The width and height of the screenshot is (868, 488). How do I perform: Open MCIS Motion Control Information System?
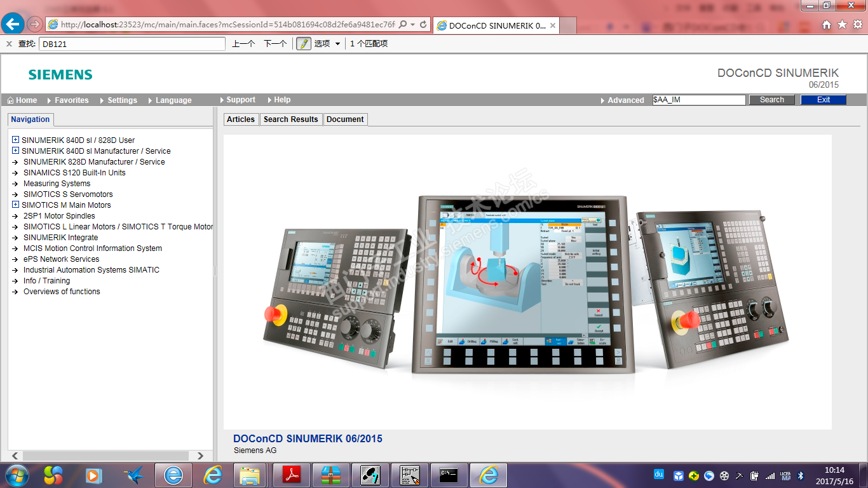93,248
